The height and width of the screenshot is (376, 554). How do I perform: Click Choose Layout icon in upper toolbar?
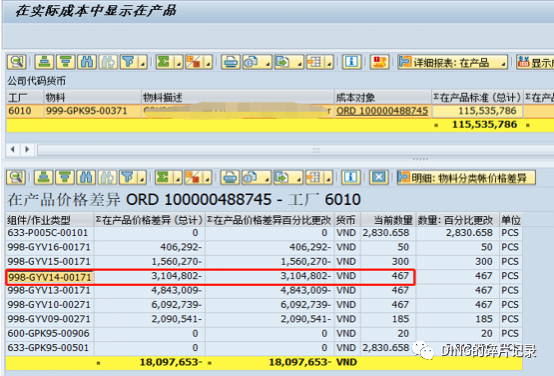(314, 62)
